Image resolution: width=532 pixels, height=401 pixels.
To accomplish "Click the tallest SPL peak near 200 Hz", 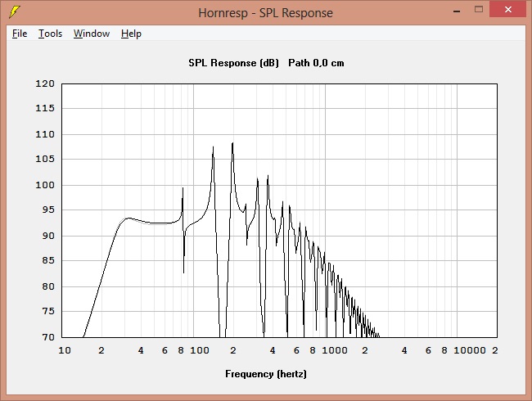I will click(232, 144).
